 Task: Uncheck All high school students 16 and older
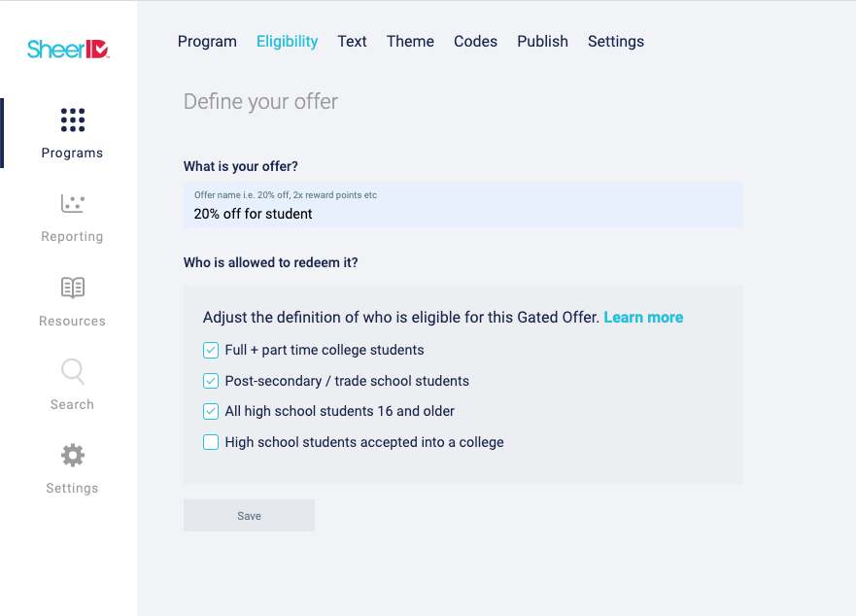(x=211, y=411)
